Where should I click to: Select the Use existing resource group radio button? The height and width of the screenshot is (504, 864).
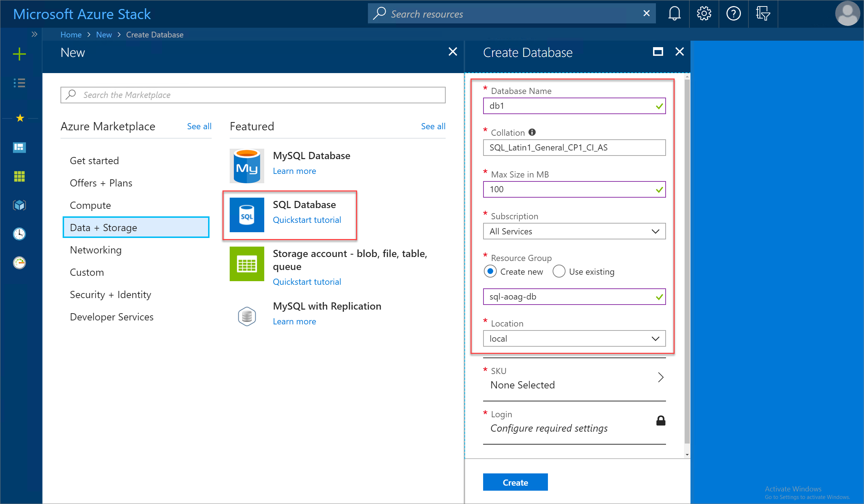(557, 271)
